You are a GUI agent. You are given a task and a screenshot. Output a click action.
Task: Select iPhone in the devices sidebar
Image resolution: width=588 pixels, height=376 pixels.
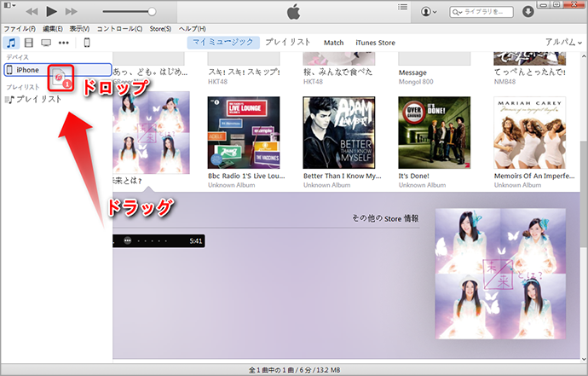[x=58, y=70]
